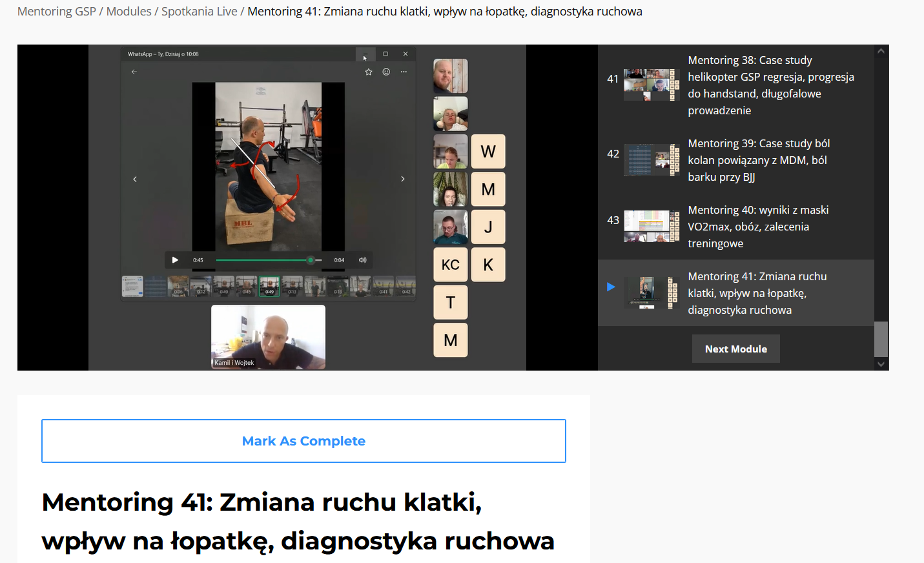Click the green video progress slider
The image size is (924, 563).
pos(265,260)
